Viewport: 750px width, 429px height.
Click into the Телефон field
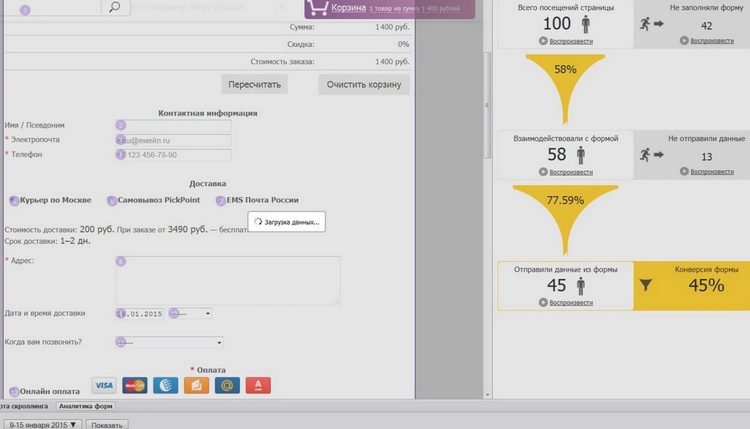[173, 155]
